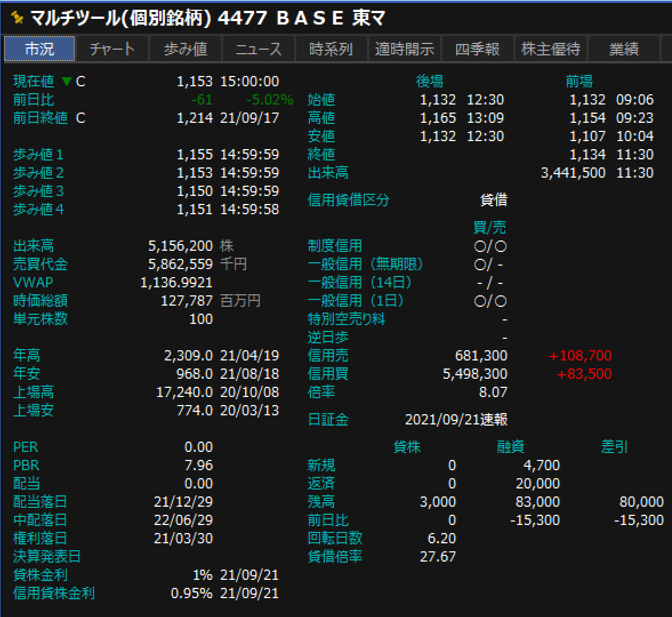This screenshot has width=672, height=617.
Task: Click the multi-tool window title icon
Action: (17, 18)
